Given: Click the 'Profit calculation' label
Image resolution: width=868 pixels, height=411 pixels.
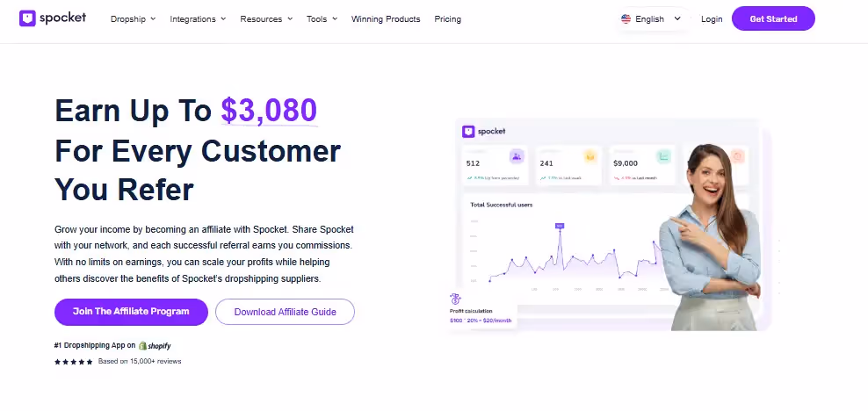Looking at the screenshot, I should 471,311.
